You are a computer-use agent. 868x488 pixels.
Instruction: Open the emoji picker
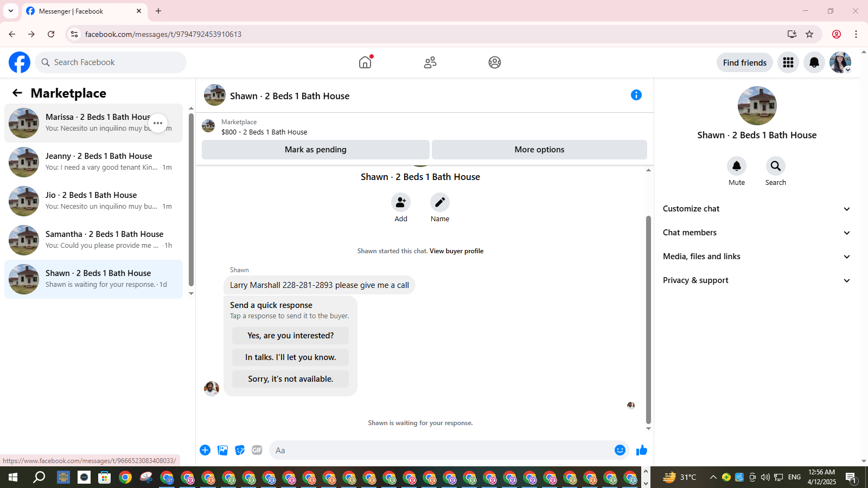click(x=620, y=450)
